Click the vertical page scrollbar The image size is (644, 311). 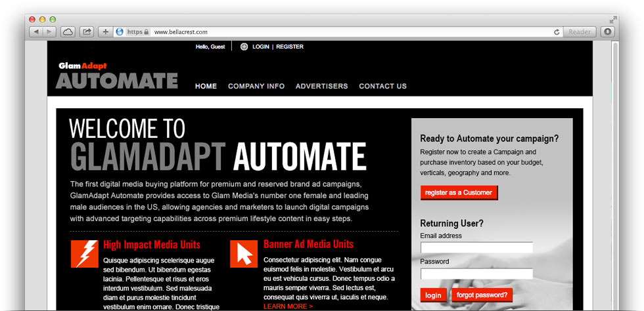(x=615, y=176)
